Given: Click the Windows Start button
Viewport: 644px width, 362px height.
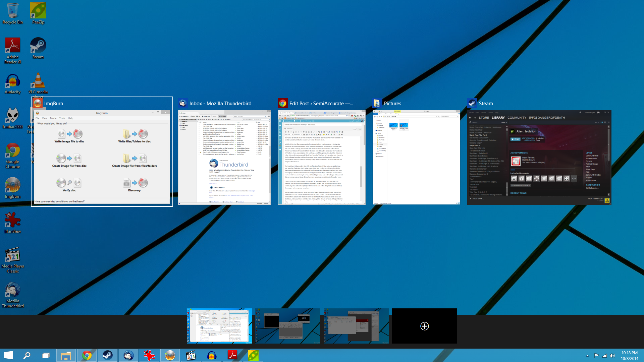Looking at the screenshot, I should (x=8, y=355).
